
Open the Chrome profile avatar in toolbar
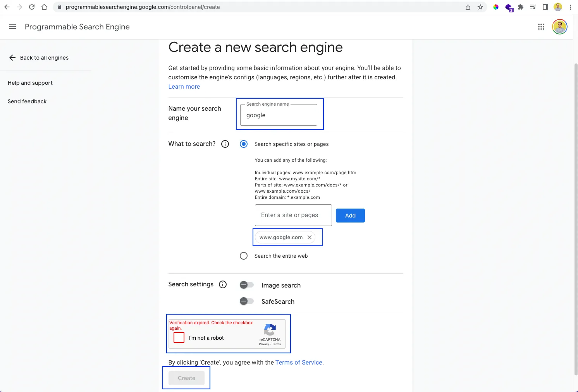coord(558,7)
